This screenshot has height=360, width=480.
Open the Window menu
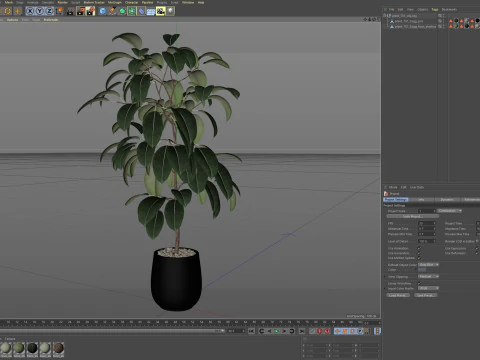pos(188,2)
